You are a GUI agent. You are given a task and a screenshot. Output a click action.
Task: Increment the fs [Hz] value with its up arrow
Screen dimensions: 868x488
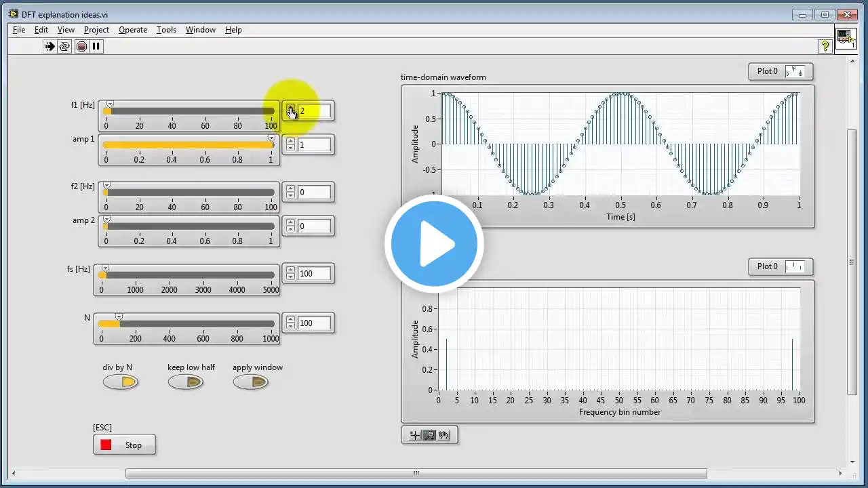click(x=290, y=270)
